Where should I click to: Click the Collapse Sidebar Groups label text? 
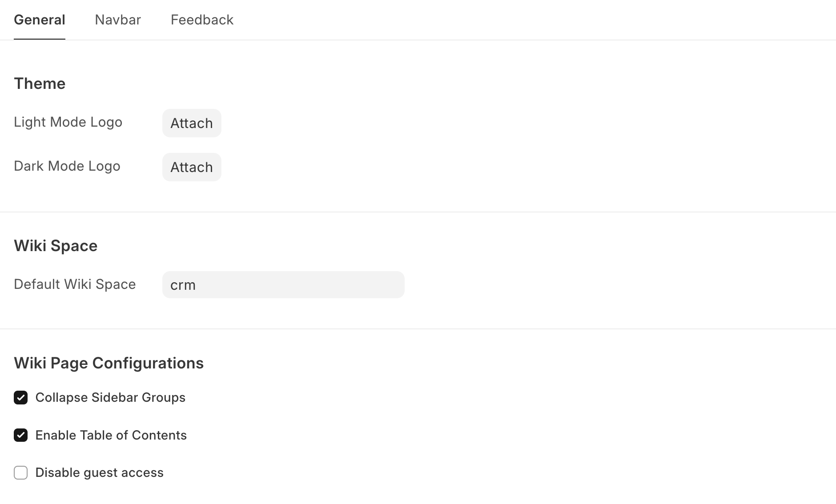pyautogui.click(x=110, y=398)
